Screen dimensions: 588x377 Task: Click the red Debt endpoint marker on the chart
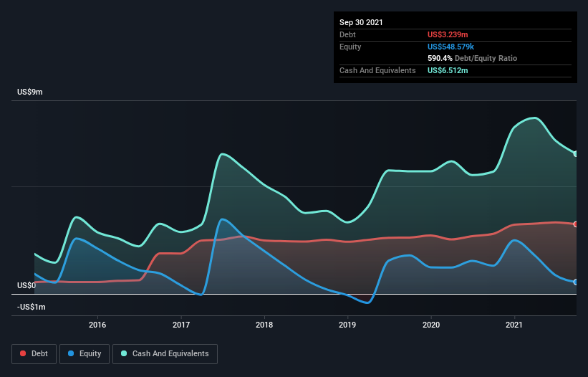click(576, 224)
